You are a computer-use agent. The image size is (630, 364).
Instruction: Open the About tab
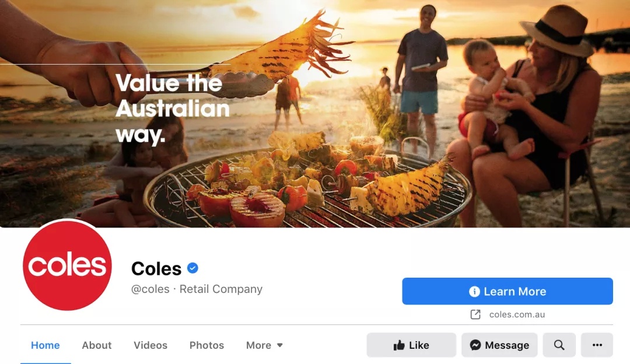(97, 345)
